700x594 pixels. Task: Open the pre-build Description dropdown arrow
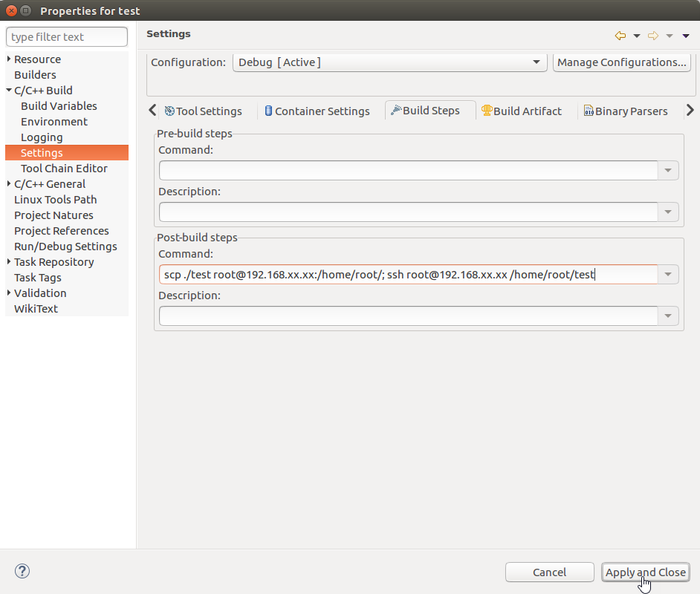tap(668, 212)
